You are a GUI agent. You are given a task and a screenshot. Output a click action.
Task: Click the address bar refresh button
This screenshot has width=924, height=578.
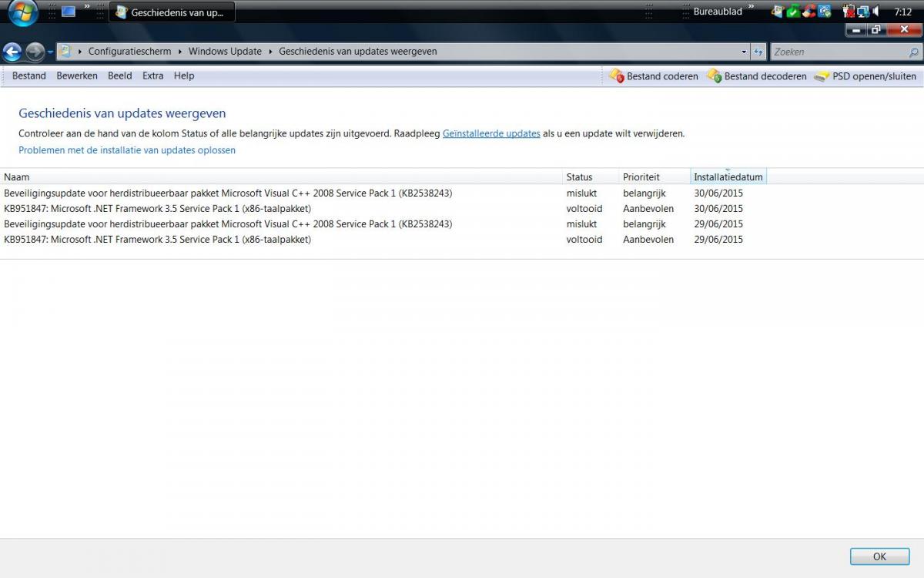758,52
